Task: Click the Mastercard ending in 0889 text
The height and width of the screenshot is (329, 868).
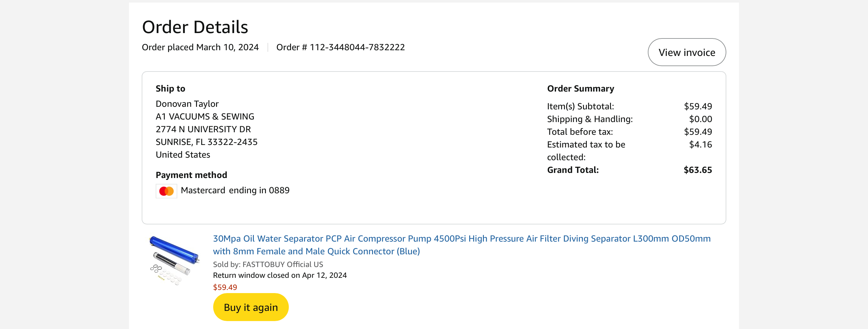Action: pyautogui.click(x=235, y=190)
